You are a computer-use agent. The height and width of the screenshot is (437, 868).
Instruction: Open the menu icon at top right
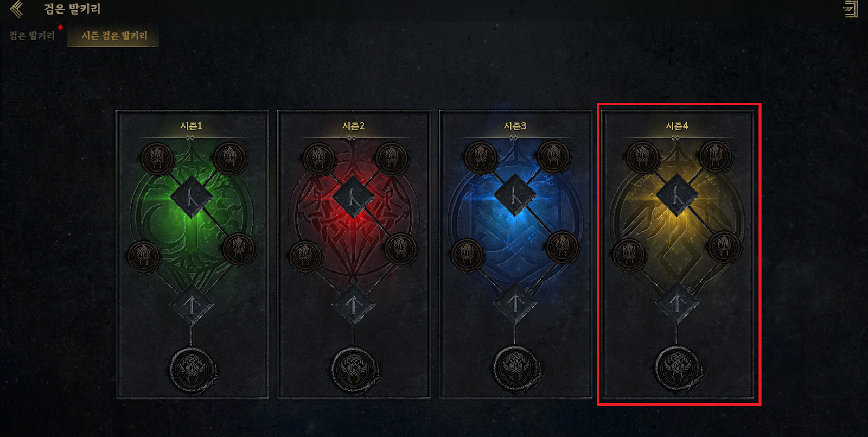(850, 9)
